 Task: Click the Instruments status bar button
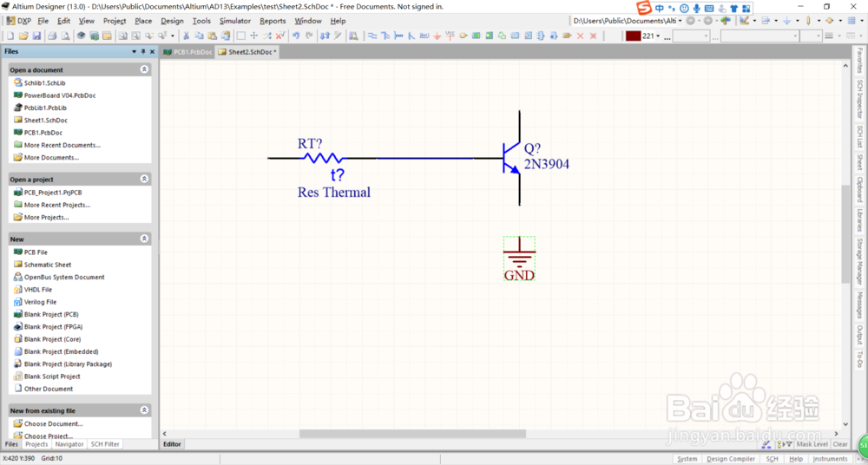(830, 459)
